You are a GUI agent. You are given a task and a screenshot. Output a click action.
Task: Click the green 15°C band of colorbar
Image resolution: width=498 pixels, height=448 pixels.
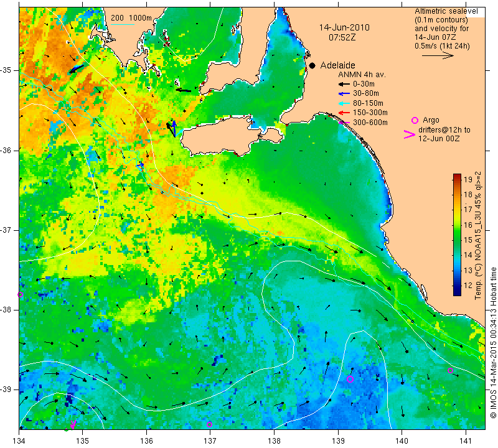tap(457, 240)
